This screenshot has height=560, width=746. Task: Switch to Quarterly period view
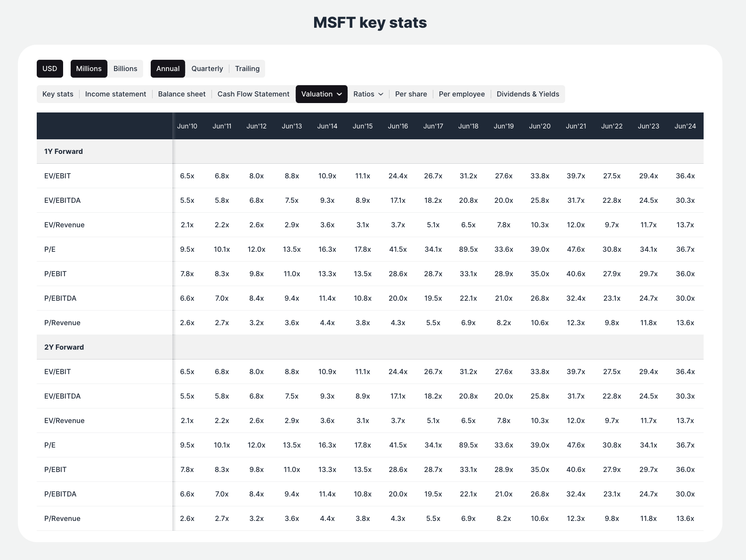(x=207, y=69)
